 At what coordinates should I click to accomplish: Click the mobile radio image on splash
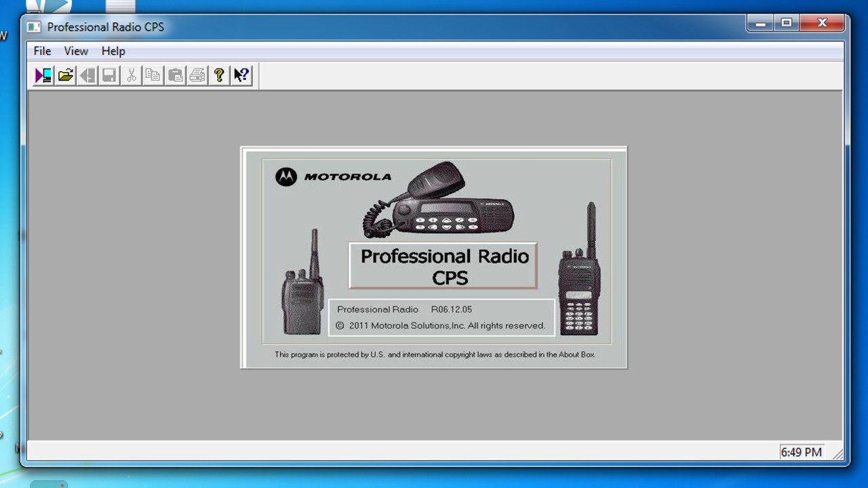[x=437, y=199]
